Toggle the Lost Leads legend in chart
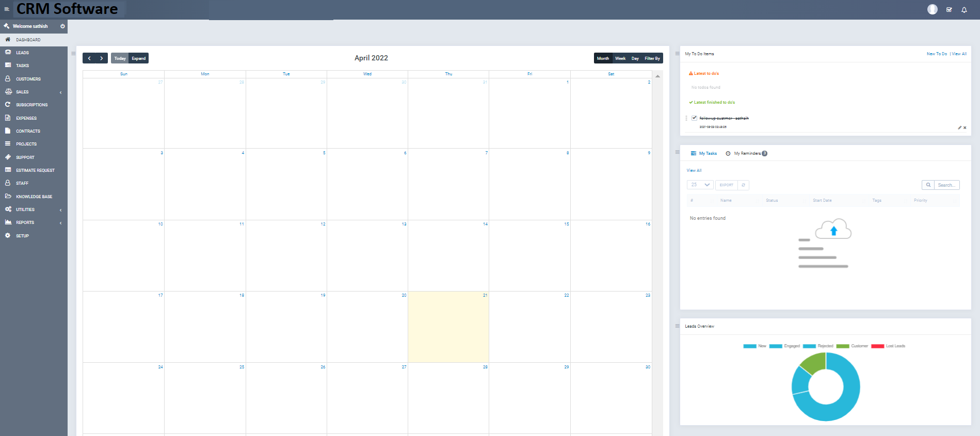 click(888, 346)
